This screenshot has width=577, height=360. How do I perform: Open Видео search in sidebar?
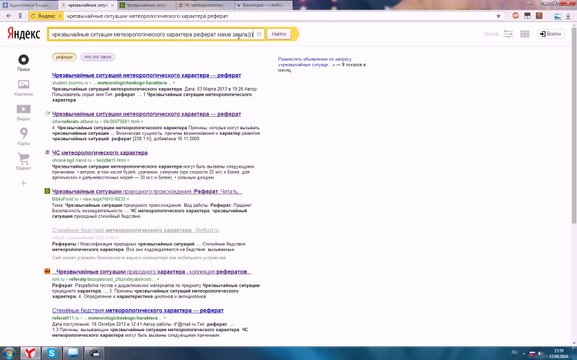tap(24, 112)
